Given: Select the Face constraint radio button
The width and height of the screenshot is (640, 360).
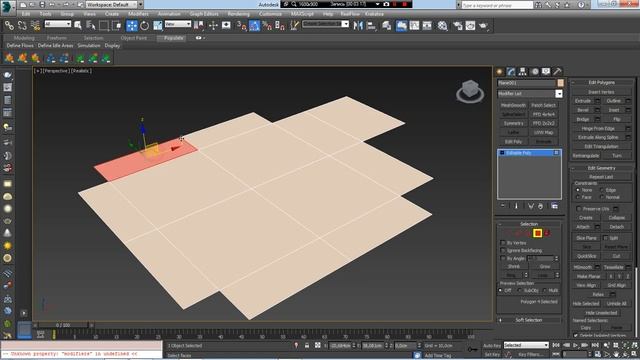Looking at the screenshot, I should pyautogui.click(x=578, y=197).
